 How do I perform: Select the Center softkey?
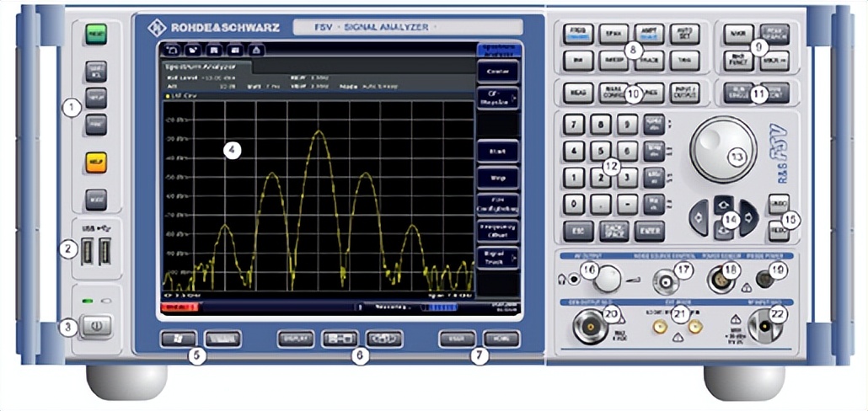click(498, 72)
